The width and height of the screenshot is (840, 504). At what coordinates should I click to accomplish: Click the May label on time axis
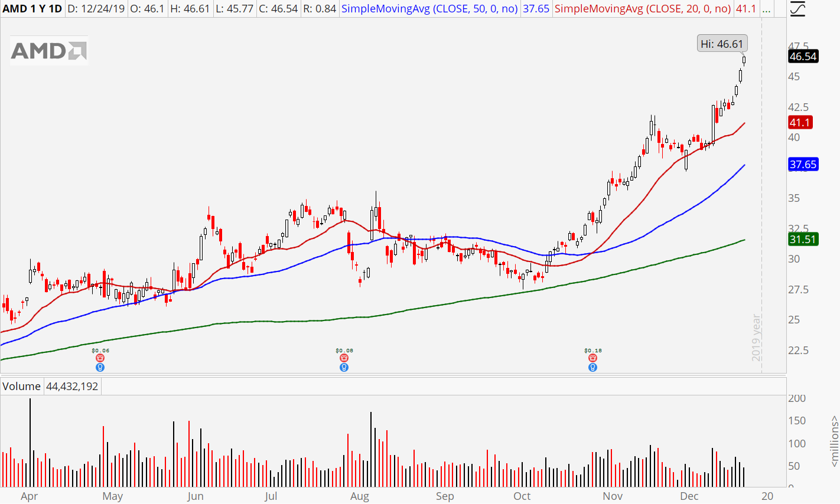pyautogui.click(x=113, y=496)
